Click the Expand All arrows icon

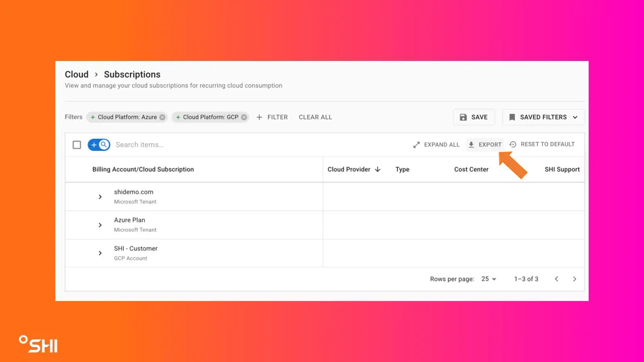coord(416,145)
